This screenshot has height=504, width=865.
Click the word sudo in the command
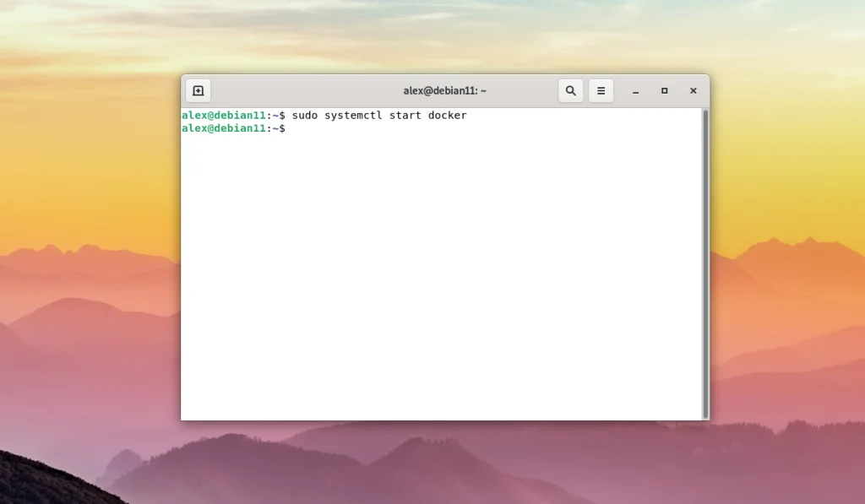(x=304, y=116)
